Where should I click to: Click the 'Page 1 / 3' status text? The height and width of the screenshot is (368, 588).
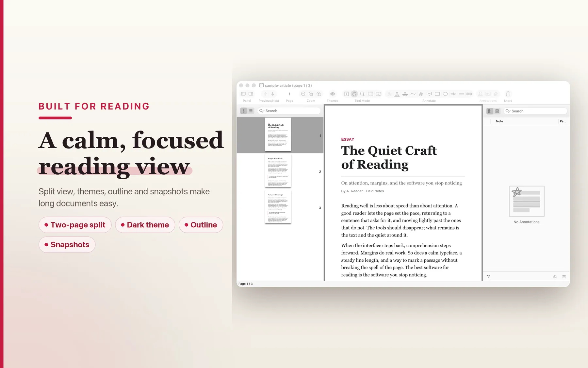(246, 284)
